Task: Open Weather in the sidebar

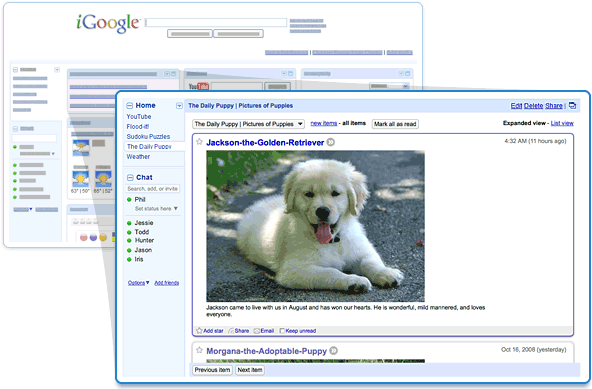Action: [138, 156]
